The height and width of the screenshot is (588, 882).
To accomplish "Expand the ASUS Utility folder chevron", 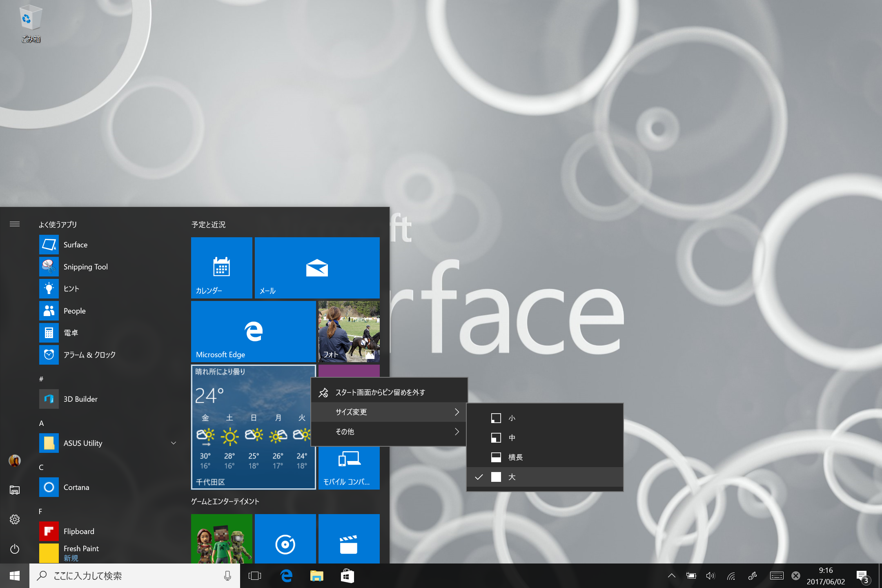I will coord(174,443).
